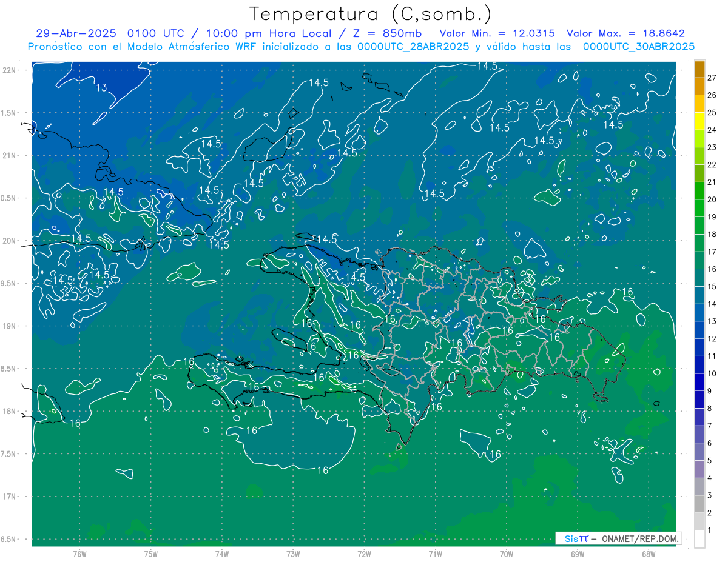
Task: Click the "22N" latitude label
Action: pyautogui.click(x=10, y=70)
